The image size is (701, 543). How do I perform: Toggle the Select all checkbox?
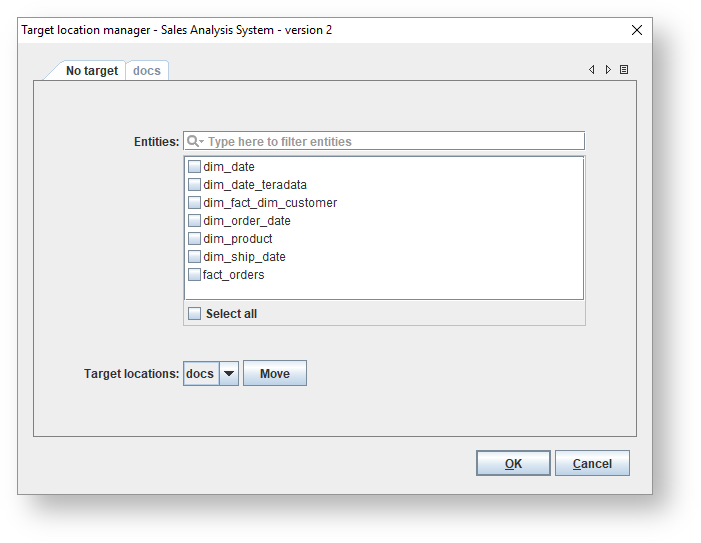click(x=195, y=314)
